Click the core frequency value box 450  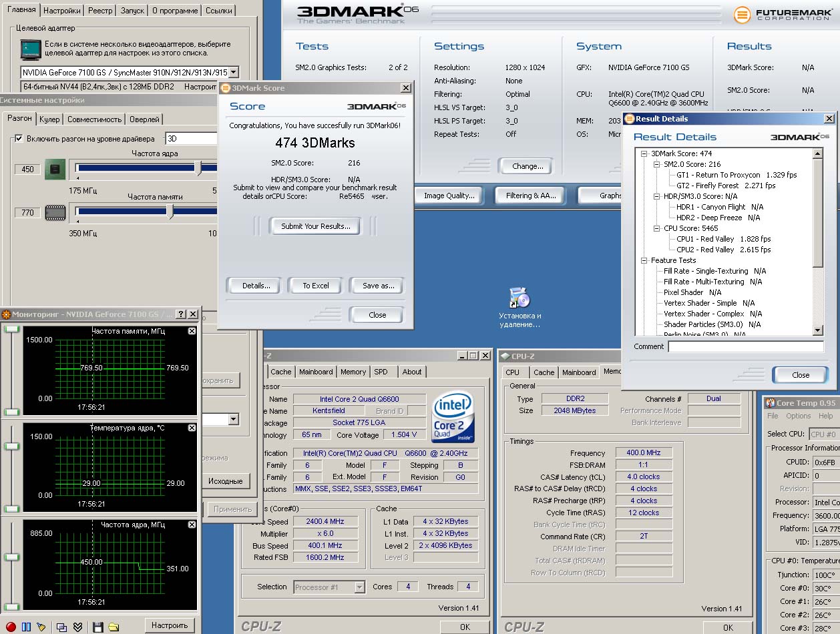click(27, 170)
